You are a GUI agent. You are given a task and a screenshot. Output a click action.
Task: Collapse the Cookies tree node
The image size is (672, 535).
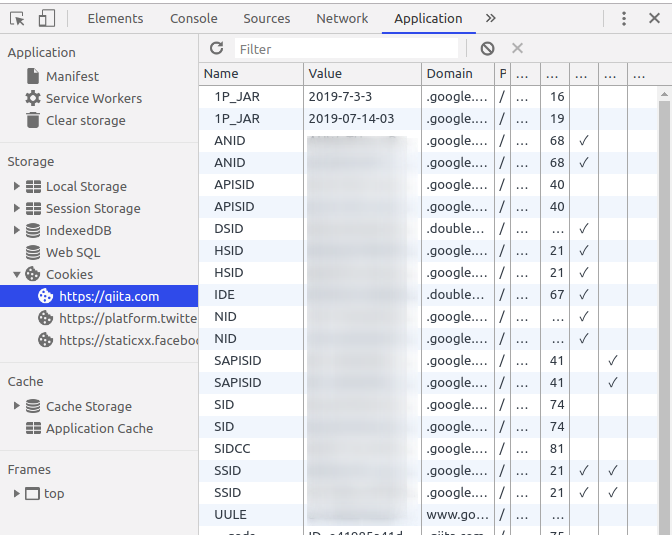pyautogui.click(x=16, y=274)
